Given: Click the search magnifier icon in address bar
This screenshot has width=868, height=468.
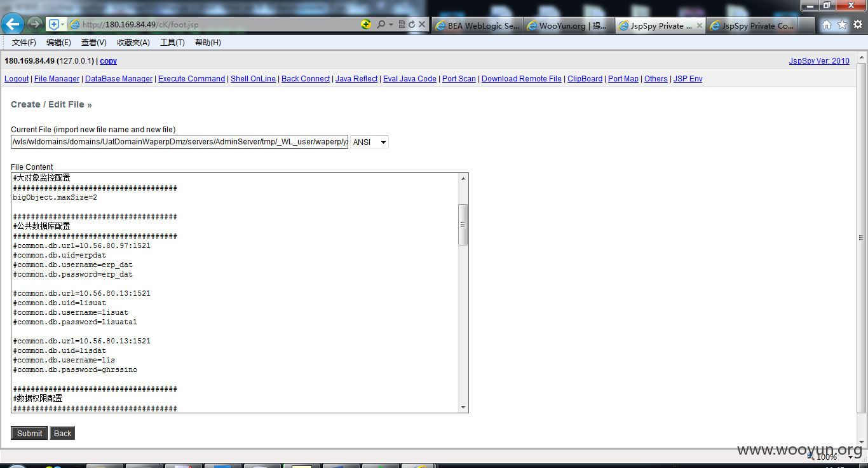Looking at the screenshot, I should [381, 24].
